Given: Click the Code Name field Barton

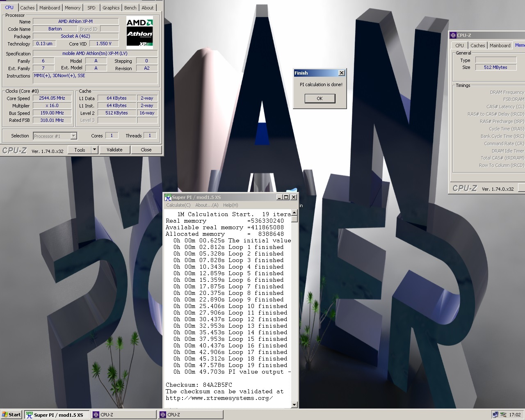Looking at the screenshot, I should tap(55, 29).
